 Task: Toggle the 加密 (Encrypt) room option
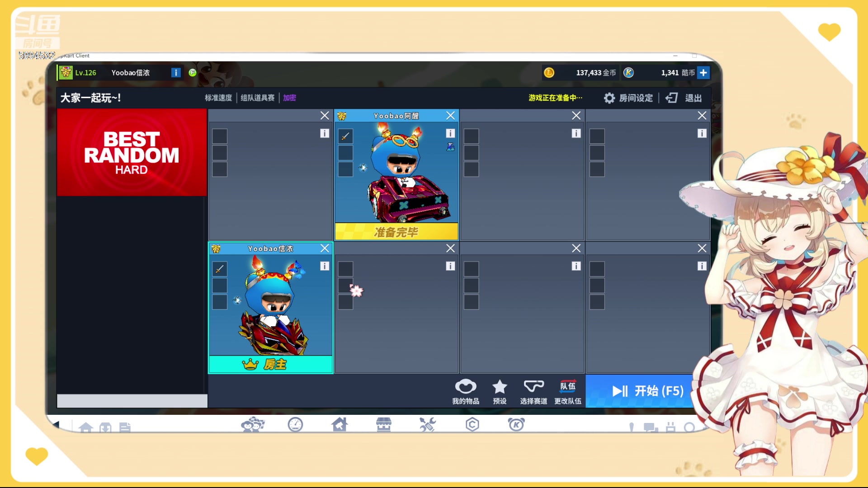(x=290, y=98)
